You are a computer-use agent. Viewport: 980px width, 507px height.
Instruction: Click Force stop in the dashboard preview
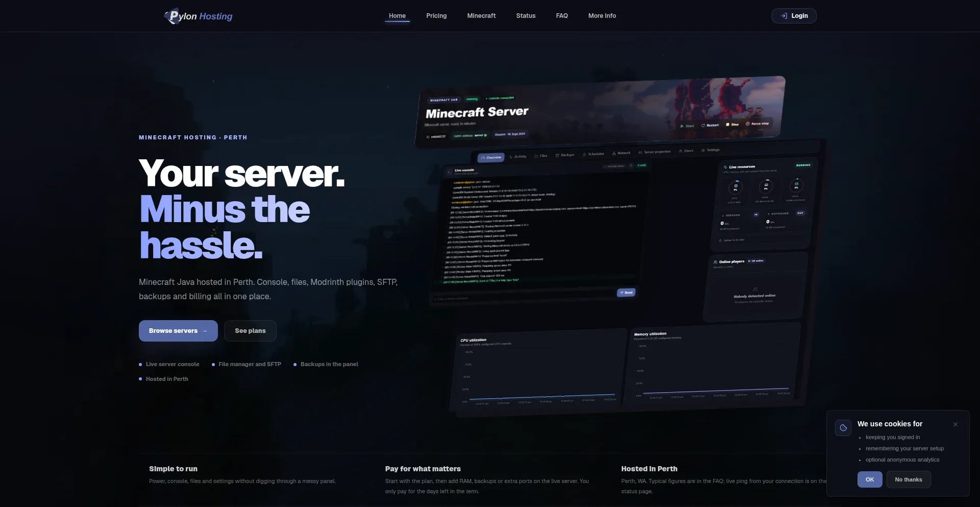[x=757, y=124]
